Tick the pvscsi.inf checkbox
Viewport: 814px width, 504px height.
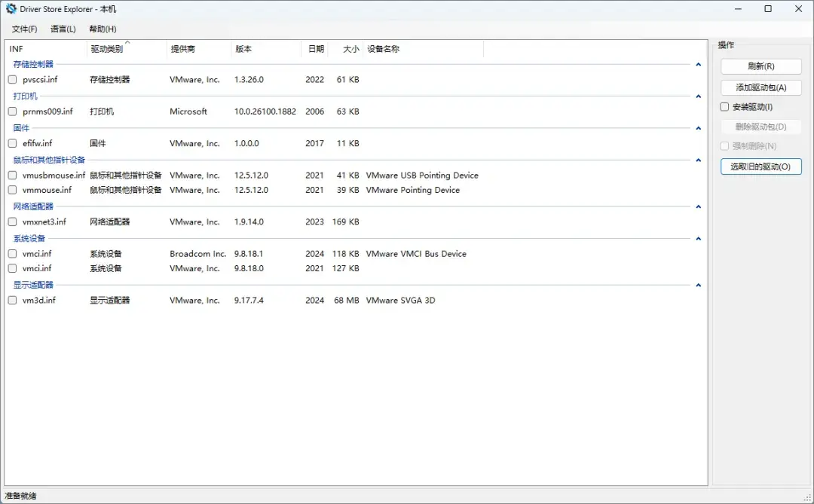coord(13,79)
